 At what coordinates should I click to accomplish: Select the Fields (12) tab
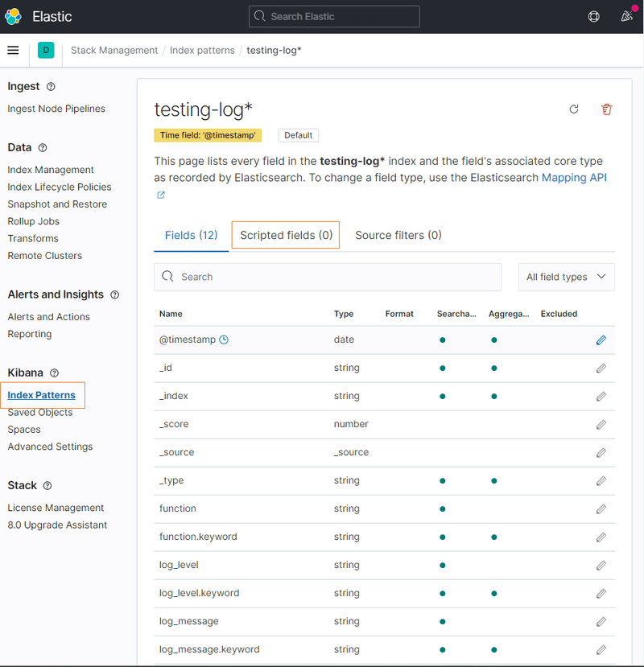coord(192,235)
